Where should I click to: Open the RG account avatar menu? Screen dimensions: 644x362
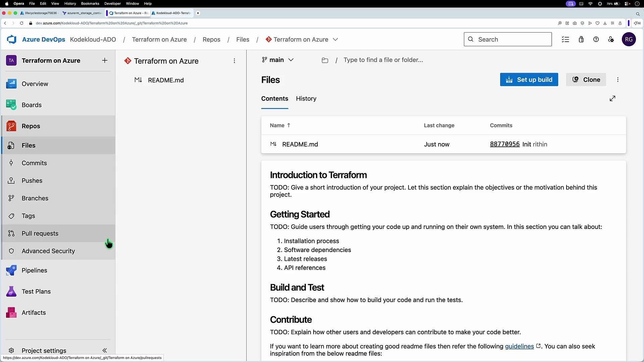pyautogui.click(x=629, y=40)
